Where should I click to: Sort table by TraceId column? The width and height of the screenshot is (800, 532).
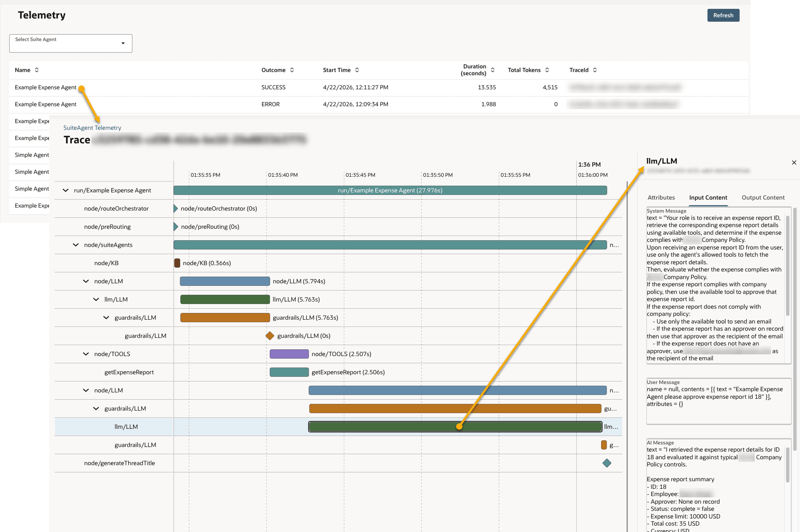[x=595, y=70]
